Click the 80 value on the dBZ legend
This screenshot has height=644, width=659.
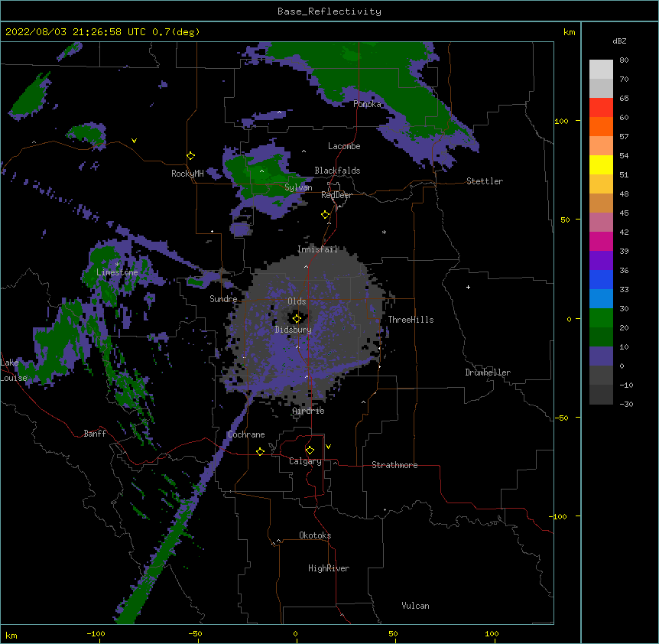tap(624, 60)
